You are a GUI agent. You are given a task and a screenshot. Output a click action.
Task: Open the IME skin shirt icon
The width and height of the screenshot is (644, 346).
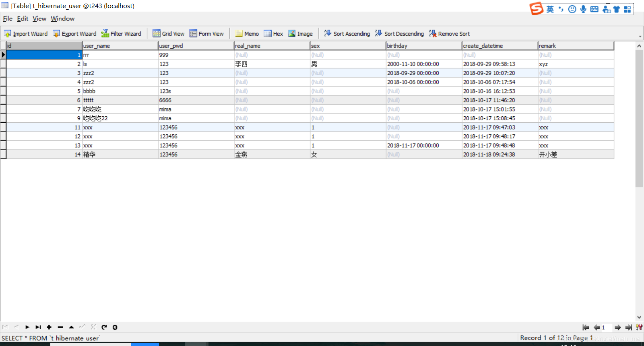click(617, 9)
